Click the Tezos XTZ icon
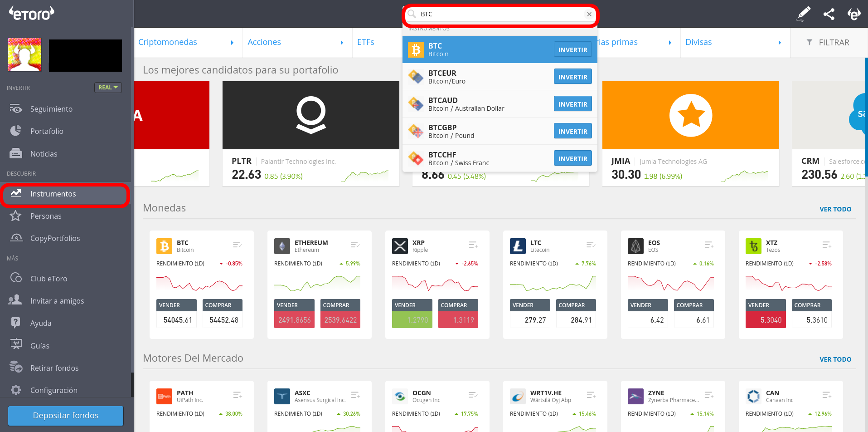Image resolution: width=868 pixels, height=432 pixels. 753,246
